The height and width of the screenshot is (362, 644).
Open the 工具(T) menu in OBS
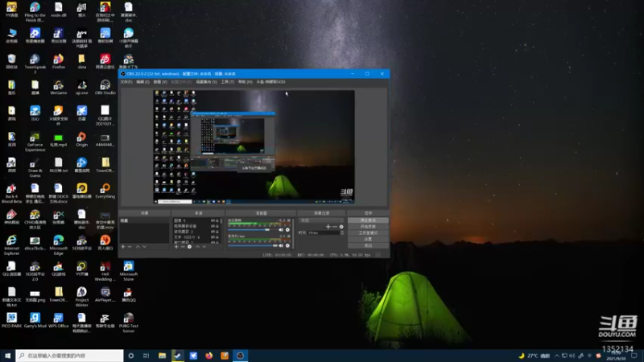pyautogui.click(x=228, y=82)
